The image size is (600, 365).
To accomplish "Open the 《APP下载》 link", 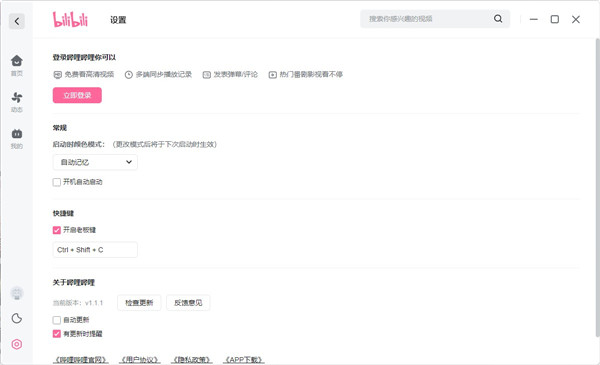I will (x=244, y=360).
